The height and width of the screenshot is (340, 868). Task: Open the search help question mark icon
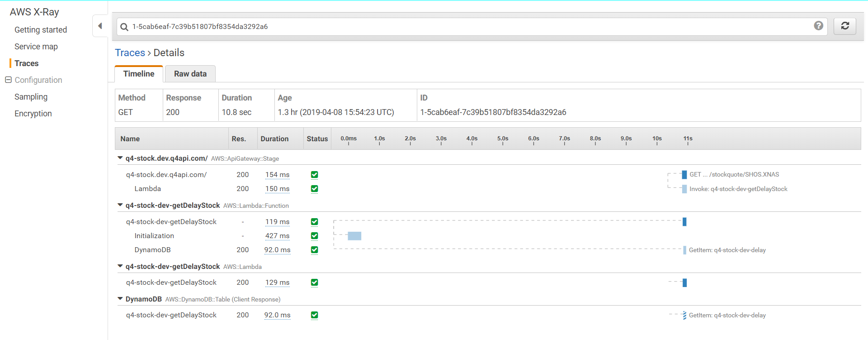point(818,26)
